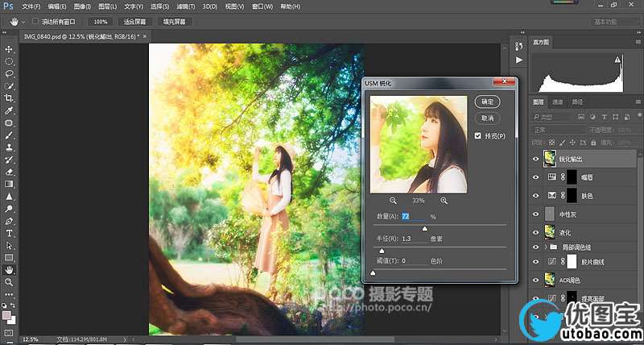644x345 pixels.
Task: Toggle the 预览 preview checkbox
Action: [478, 135]
